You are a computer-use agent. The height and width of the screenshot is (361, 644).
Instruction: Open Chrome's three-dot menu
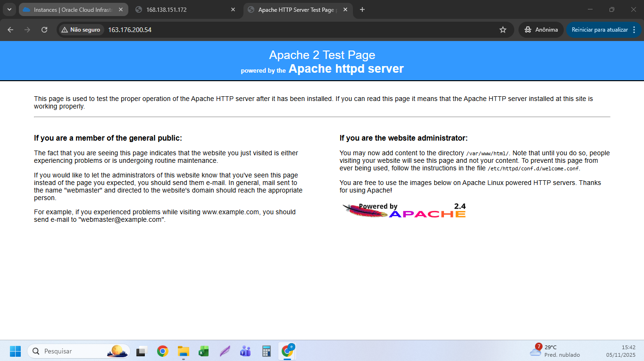click(634, 30)
